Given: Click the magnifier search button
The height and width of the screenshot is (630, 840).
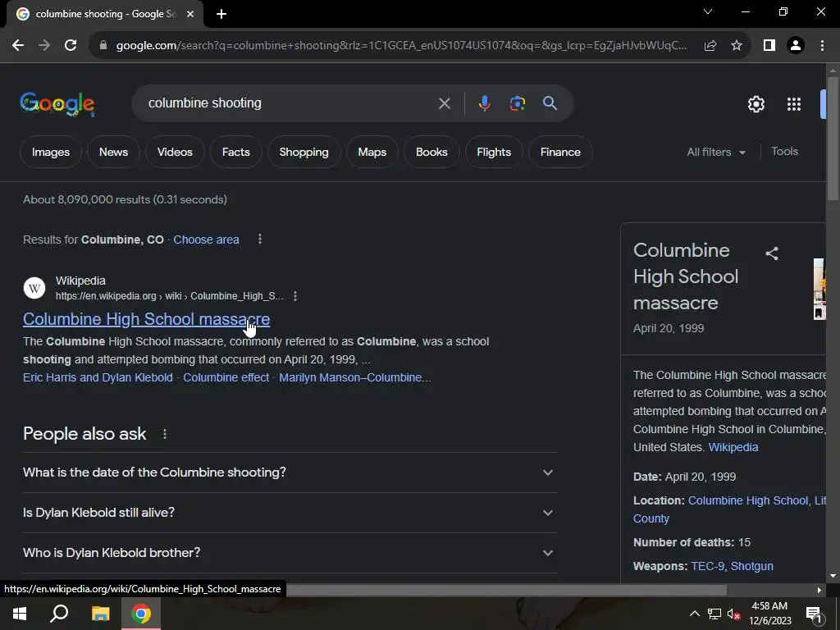Looking at the screenshot, I should pos(550,103).
